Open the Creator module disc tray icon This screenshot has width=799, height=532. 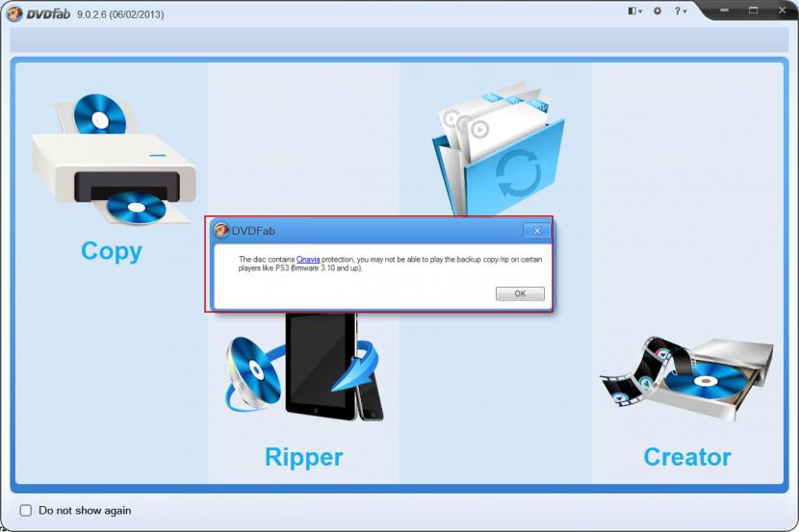[687, 378]
